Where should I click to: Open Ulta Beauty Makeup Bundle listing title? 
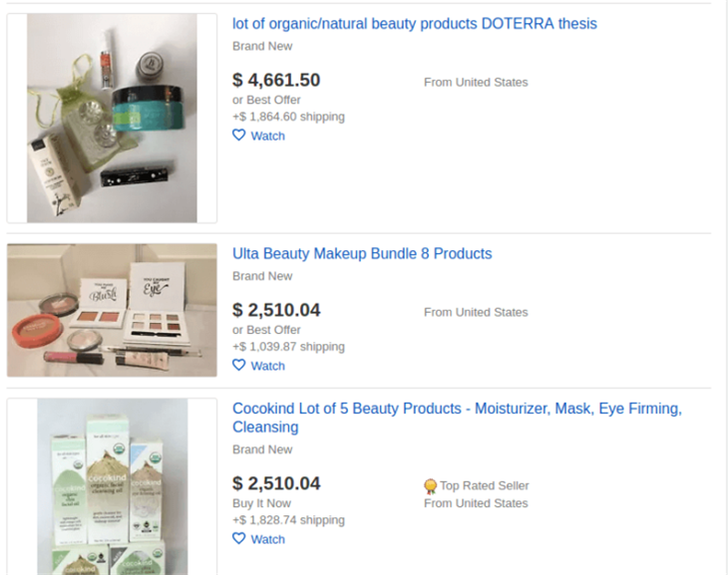click(362, 253)
